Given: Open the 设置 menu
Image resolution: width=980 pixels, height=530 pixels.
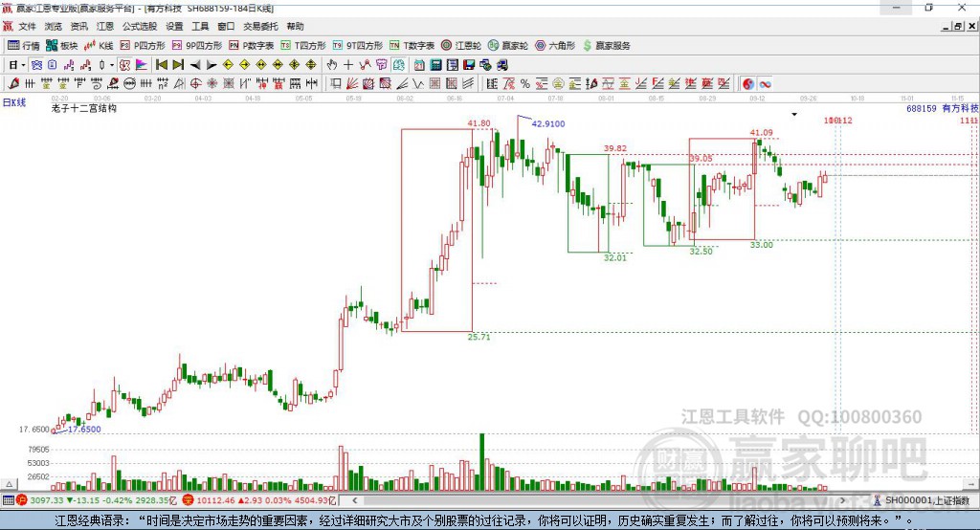Looking at the screenshot, I should click(x=174, y=26).
